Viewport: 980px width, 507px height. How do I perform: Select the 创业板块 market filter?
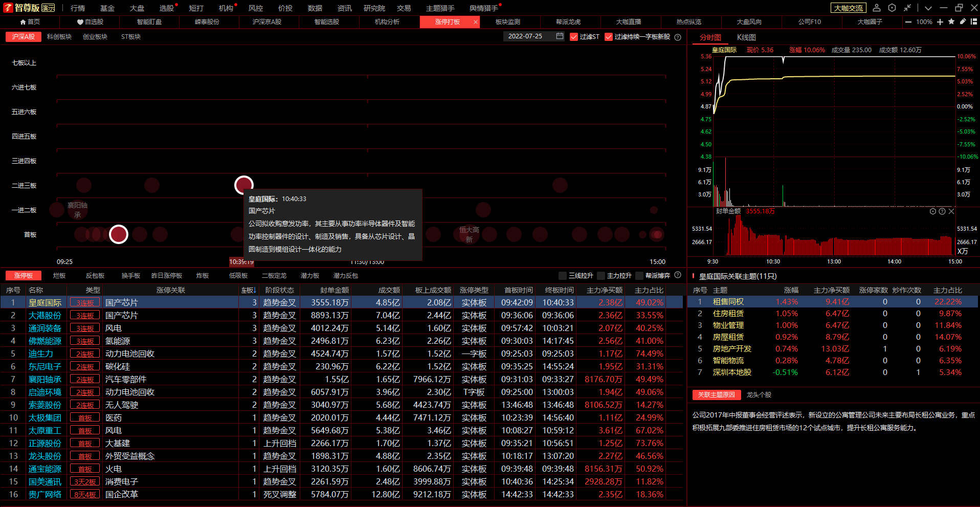click(95, 37)
